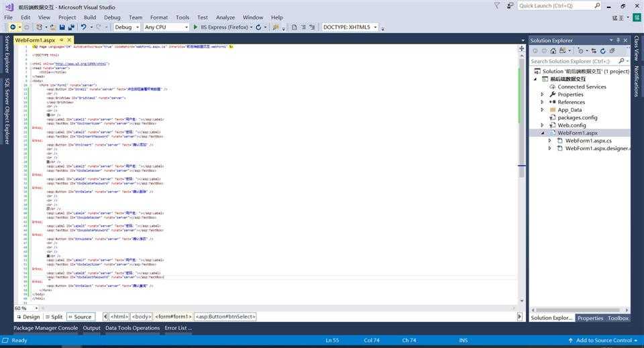The image size is (644, 348).
Task: Open the Debug menu
Action: (x=112, y=17)
